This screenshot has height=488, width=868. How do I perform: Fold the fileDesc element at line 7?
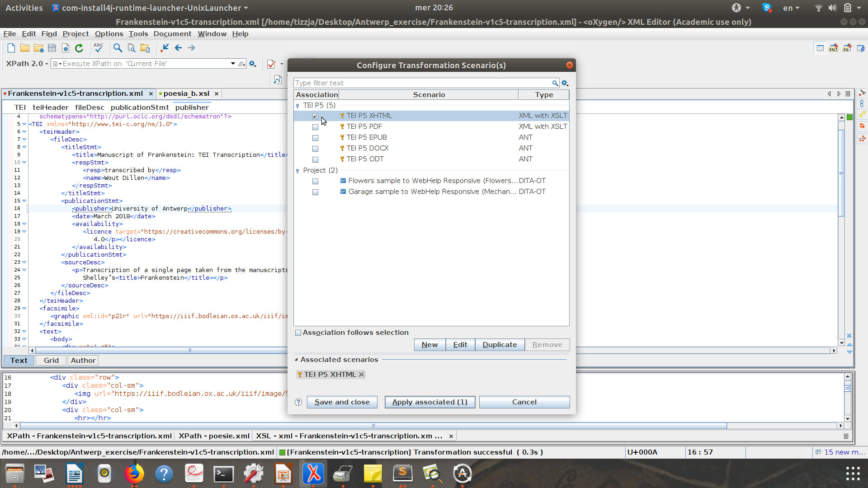[x=24, y=140]
